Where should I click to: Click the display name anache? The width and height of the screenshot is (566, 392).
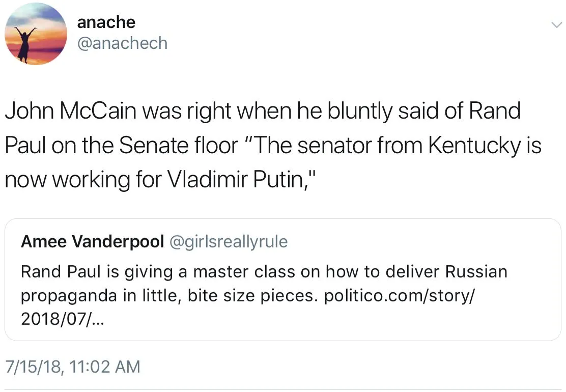pyautogui.click(x=106, y=22)
